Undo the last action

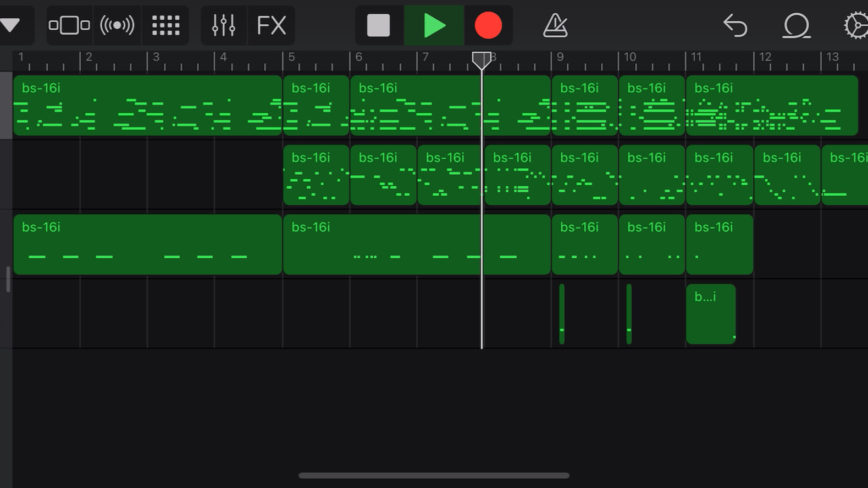pos(735,25)
